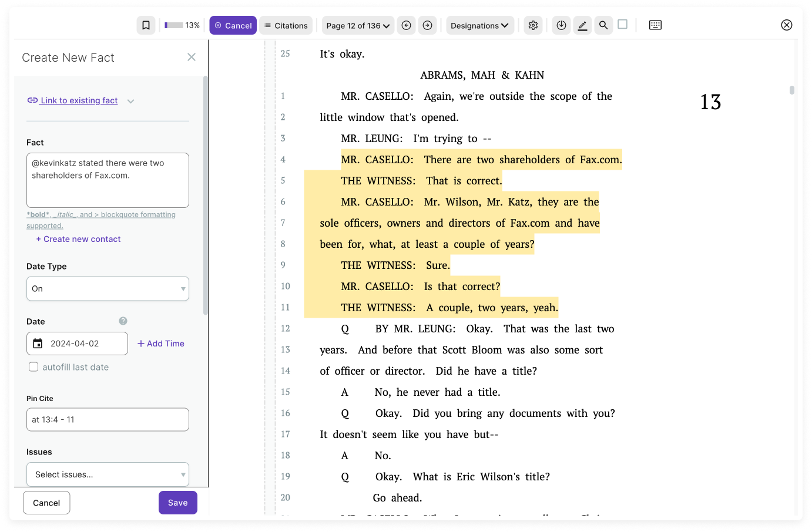Open the bookmarks icon in the toolbar
Screen dimensions: 812x532
point(146,25)
